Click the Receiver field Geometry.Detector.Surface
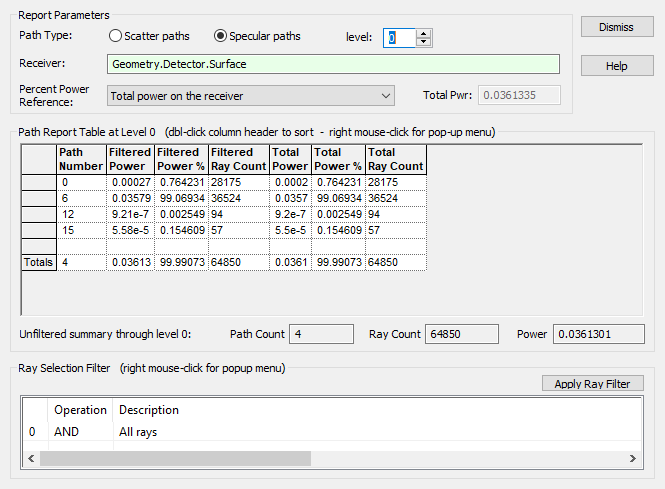Screen dimensions: 665x489 click(333, 64)
